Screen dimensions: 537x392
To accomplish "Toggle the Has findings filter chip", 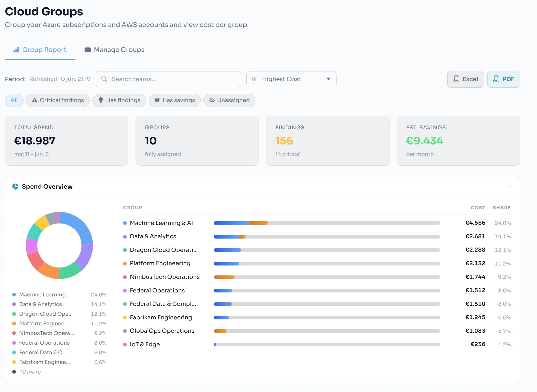I will 119,100.
